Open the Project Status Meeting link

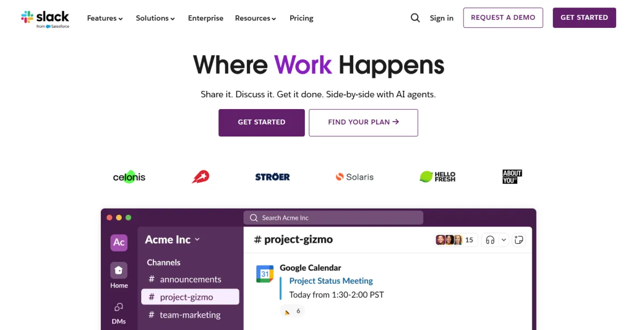click(x=331, y=281)
